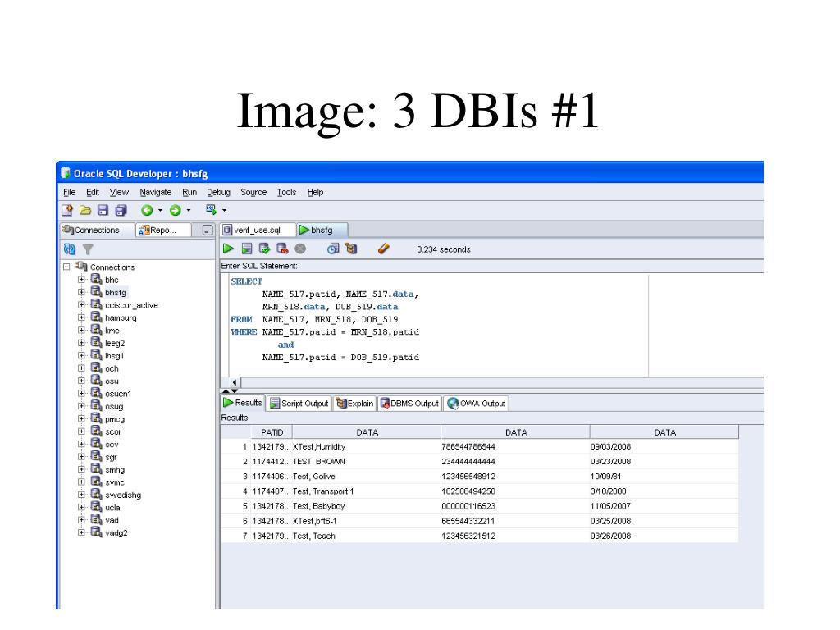Open the SQL Worksheet connection dropdown arrow
The height and width of the screenshot is (630, 840).
[x=225, y=211]
